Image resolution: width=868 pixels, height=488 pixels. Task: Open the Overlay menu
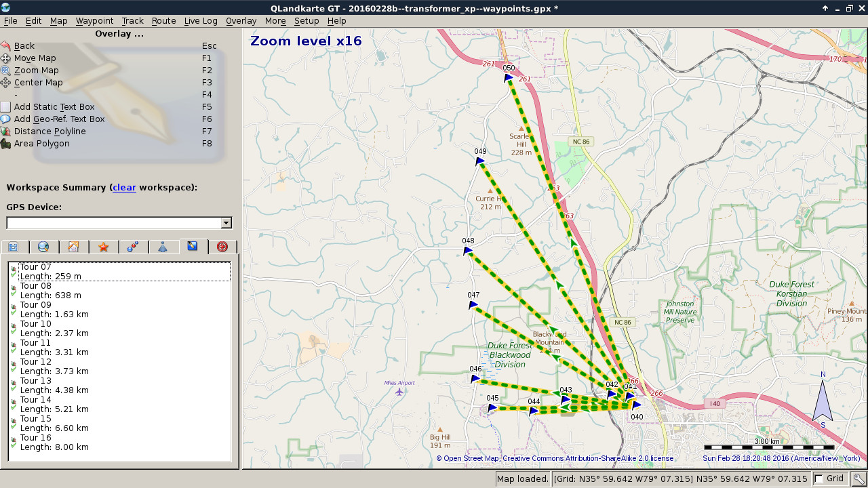[241, 21]
